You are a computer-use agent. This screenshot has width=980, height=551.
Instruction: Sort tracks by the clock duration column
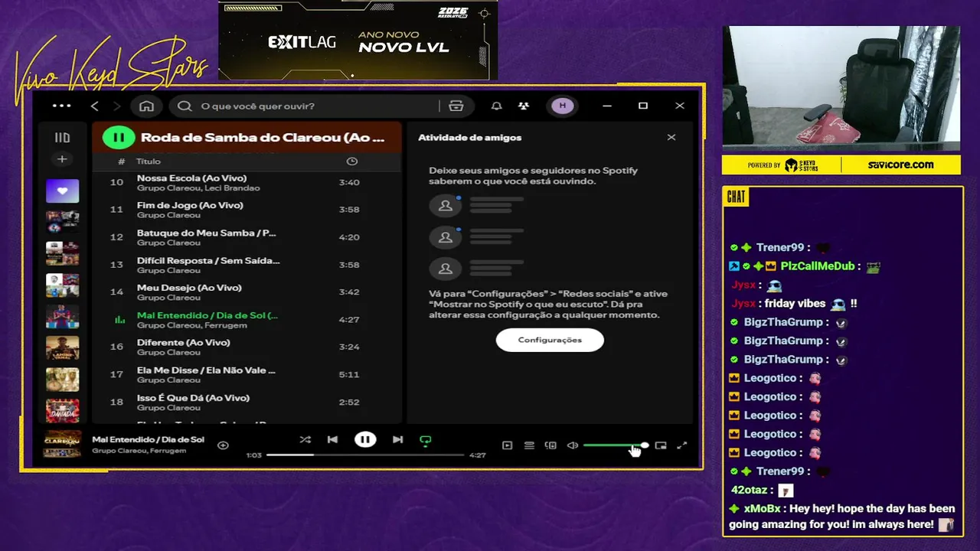pos(351,161)
